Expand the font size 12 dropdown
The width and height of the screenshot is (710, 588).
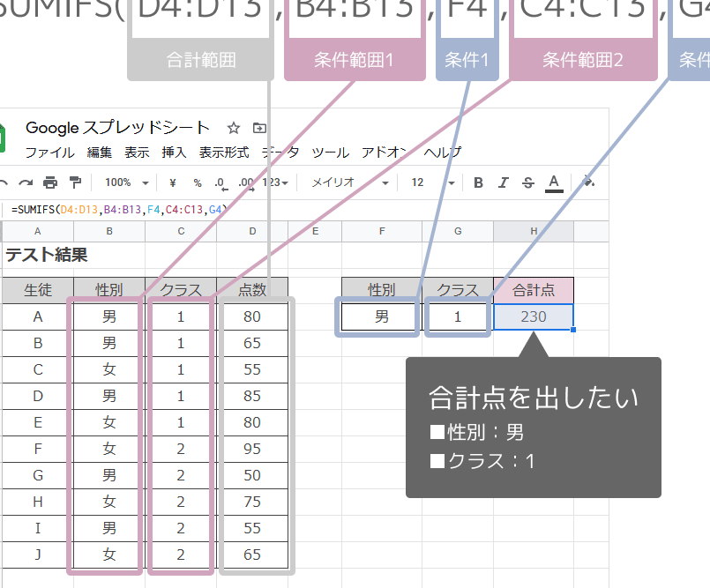[432, 182]
